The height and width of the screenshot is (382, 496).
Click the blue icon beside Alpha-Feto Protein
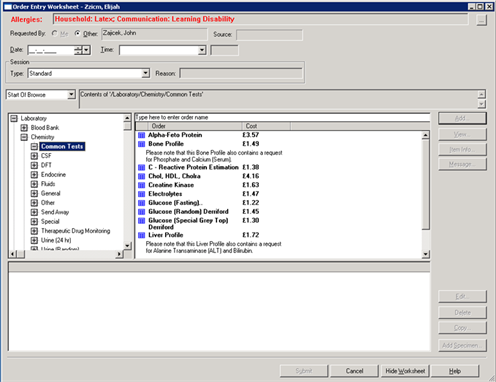point(141,135)
